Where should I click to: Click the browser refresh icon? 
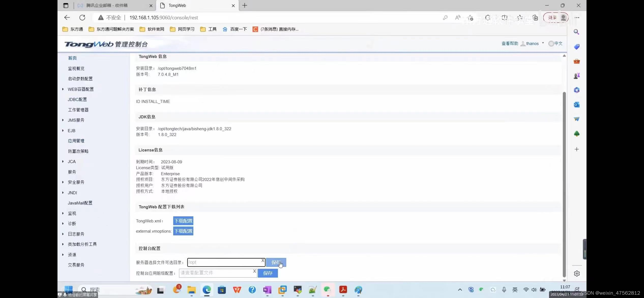pyautogui.click(x=82, y=18)
